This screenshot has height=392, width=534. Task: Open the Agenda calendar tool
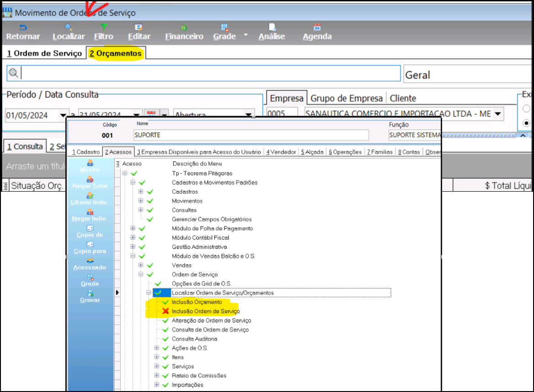tap(317, 32)
